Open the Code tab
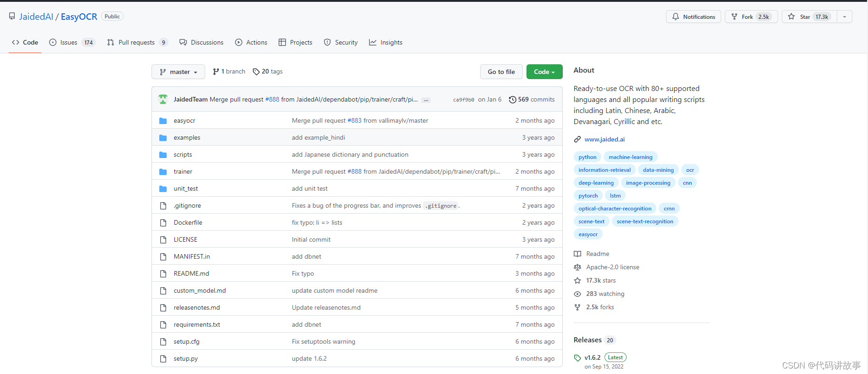 25,42
